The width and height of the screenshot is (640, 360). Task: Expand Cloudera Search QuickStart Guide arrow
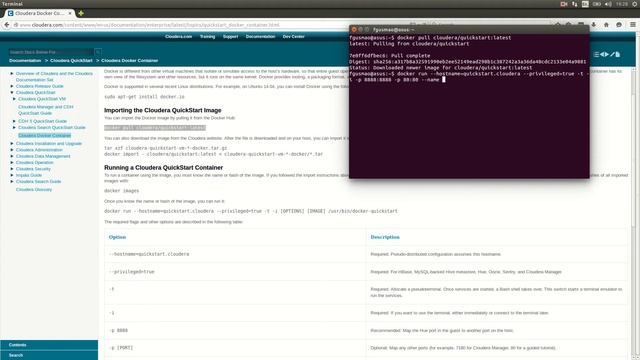pos(14,127)
